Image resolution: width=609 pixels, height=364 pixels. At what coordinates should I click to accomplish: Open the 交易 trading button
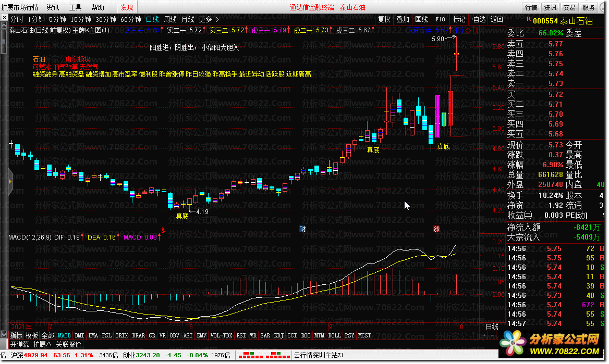(x=569, y=7)
